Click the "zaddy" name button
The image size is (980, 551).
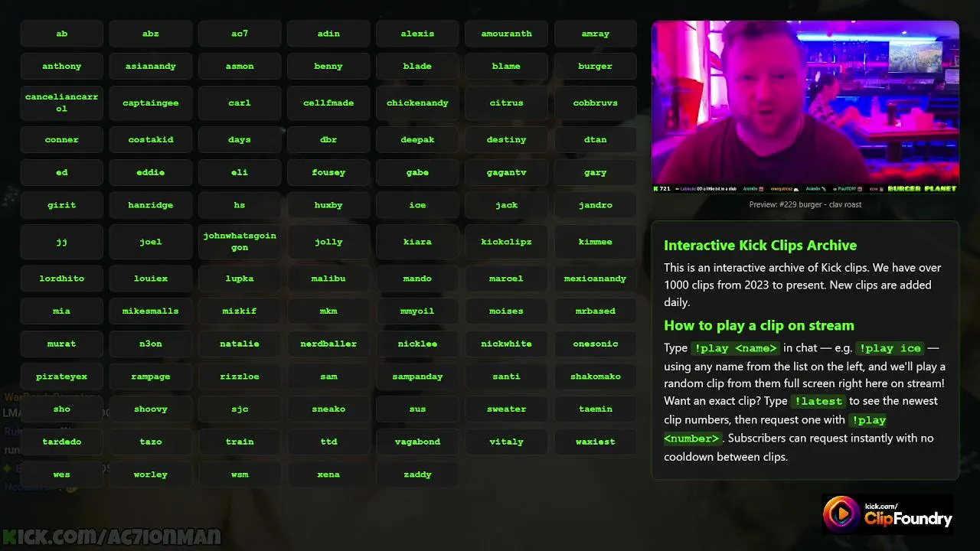(417, 474)
